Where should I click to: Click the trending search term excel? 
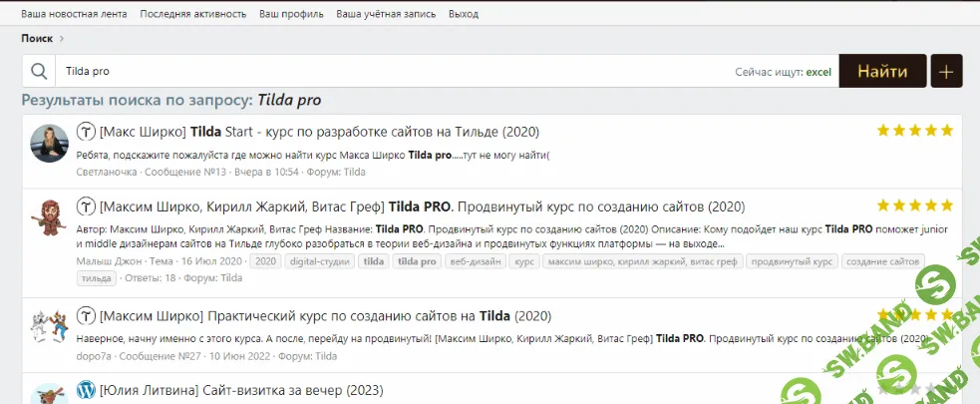coord(818,72)
